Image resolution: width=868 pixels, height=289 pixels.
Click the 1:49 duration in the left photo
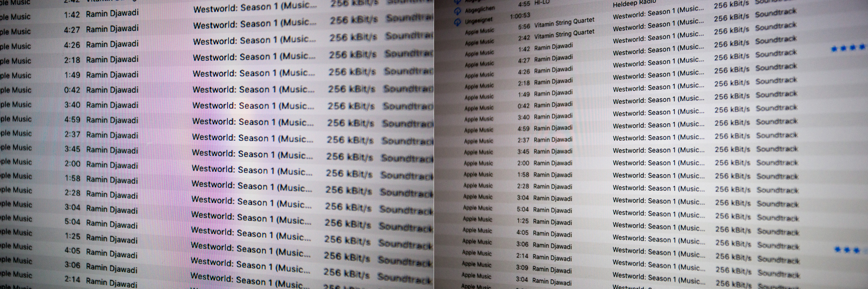[72, 75]
